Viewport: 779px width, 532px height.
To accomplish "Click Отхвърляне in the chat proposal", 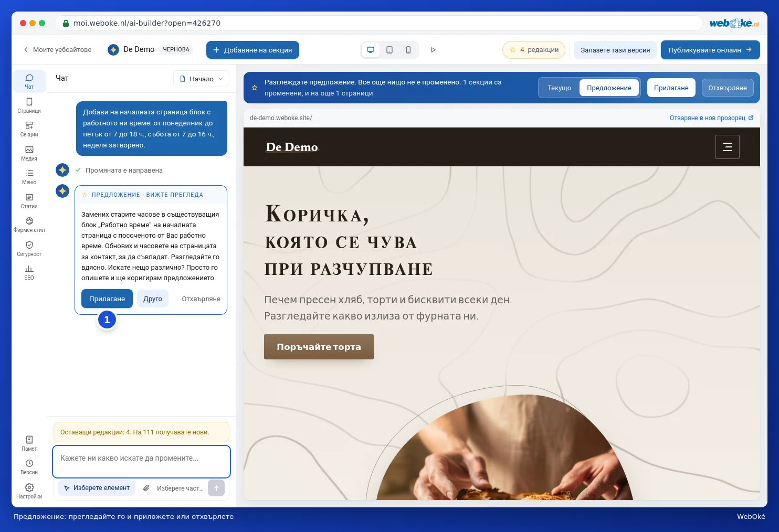I will pyautogui.click(x=201, y=299).
